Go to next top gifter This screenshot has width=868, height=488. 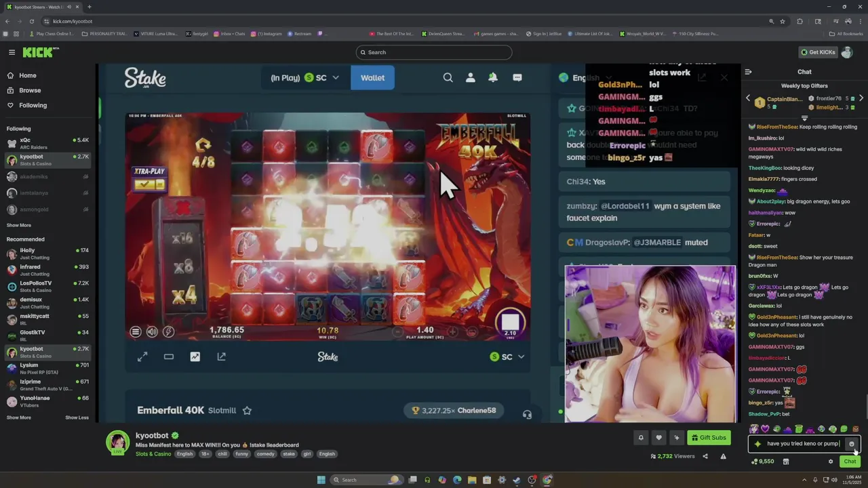pos(861,98)
